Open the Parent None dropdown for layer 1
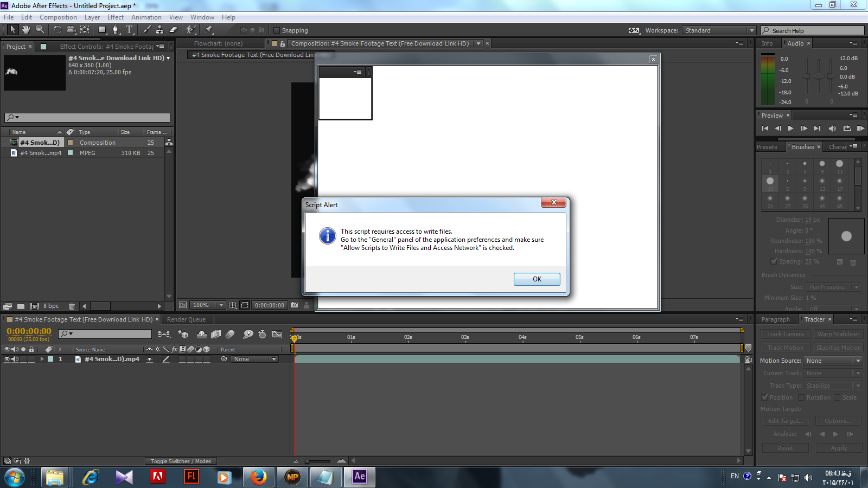 coord(254,359)
